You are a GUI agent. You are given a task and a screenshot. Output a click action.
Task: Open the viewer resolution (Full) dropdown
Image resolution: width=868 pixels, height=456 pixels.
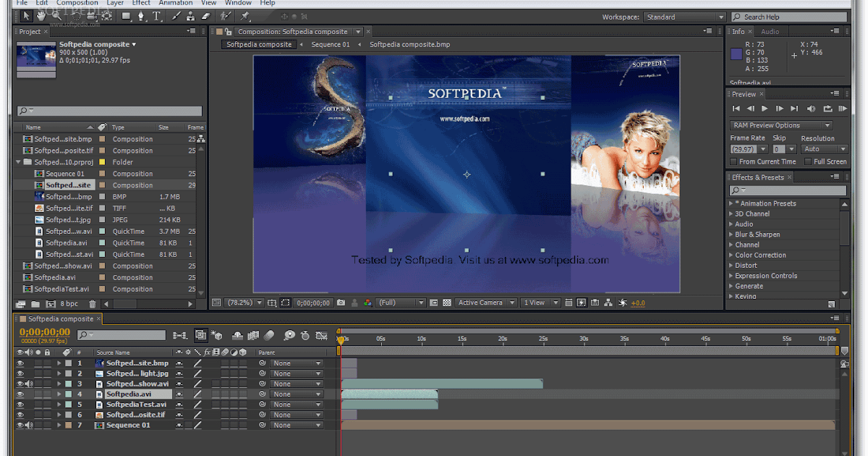pos(401,303)
